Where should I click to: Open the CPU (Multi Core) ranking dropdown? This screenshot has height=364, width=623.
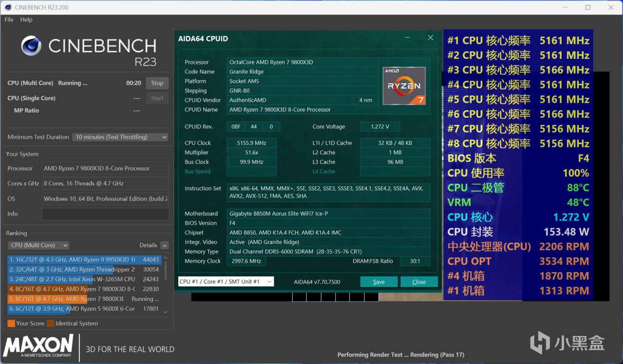[38, 245]
